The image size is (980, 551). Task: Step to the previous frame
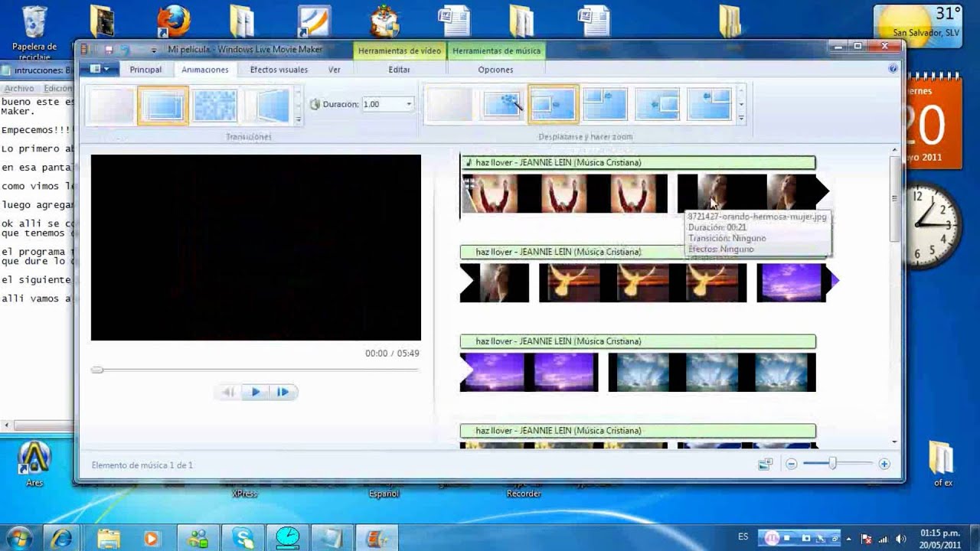pos(228,392)
